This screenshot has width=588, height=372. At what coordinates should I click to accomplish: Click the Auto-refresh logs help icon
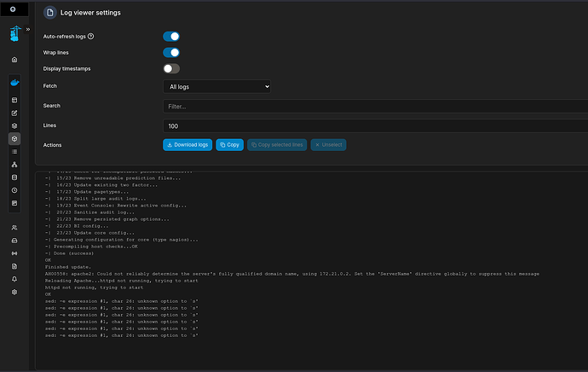point(91,37)
